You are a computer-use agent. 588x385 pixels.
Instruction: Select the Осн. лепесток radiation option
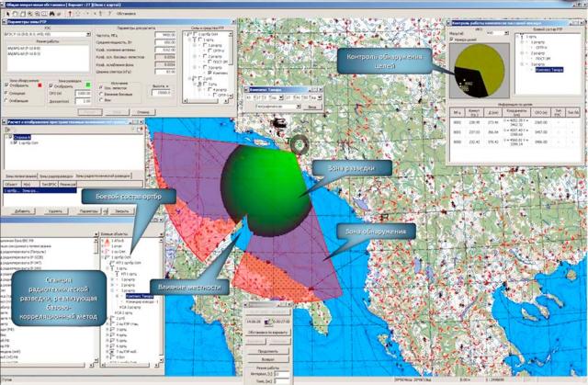tap(101, 87)
